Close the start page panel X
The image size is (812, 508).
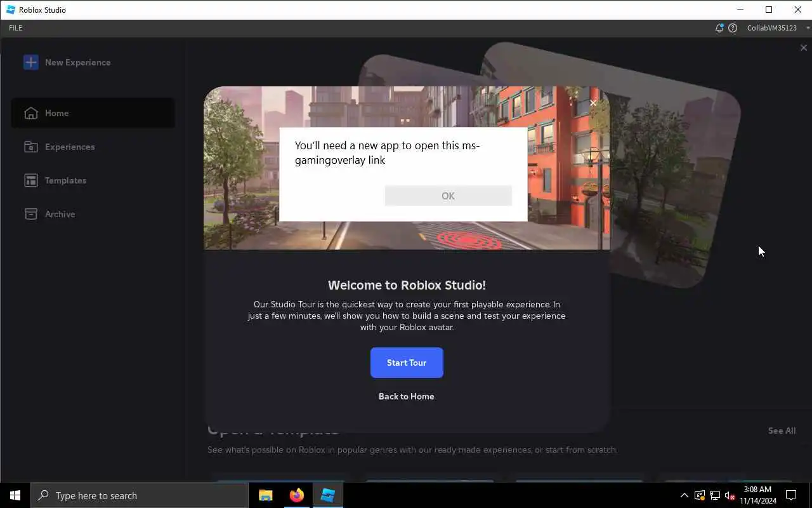pyautogui.click(x=804, y=48)
